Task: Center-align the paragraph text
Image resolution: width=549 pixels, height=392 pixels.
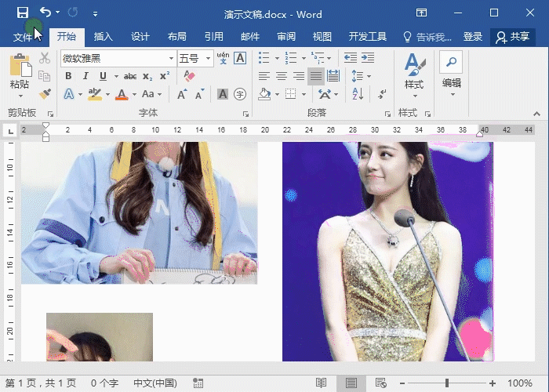Action: click(282, 76)
